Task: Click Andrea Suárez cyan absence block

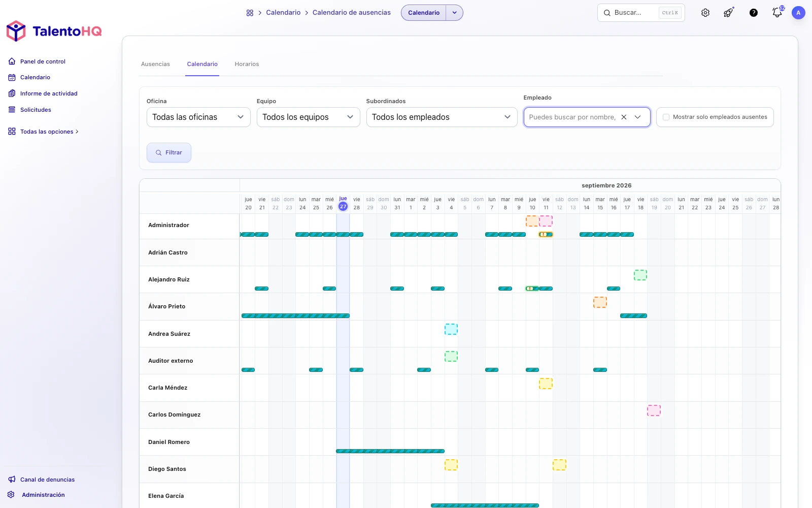Action: click(451, 329)
